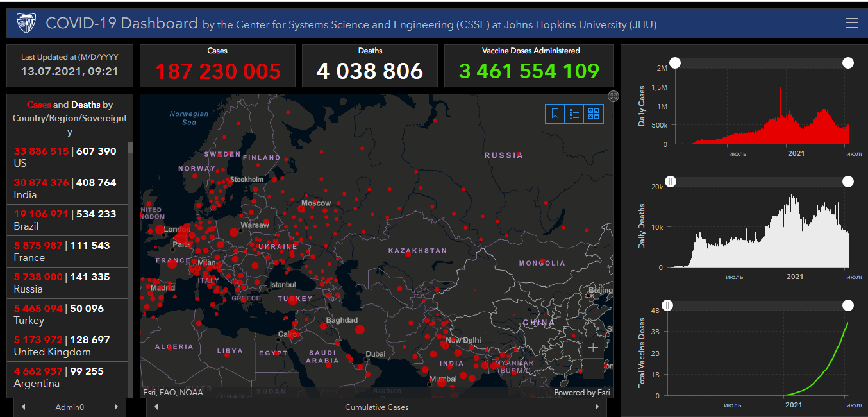
Task: Open the bookmarks icon on the map
Action: 555,114
